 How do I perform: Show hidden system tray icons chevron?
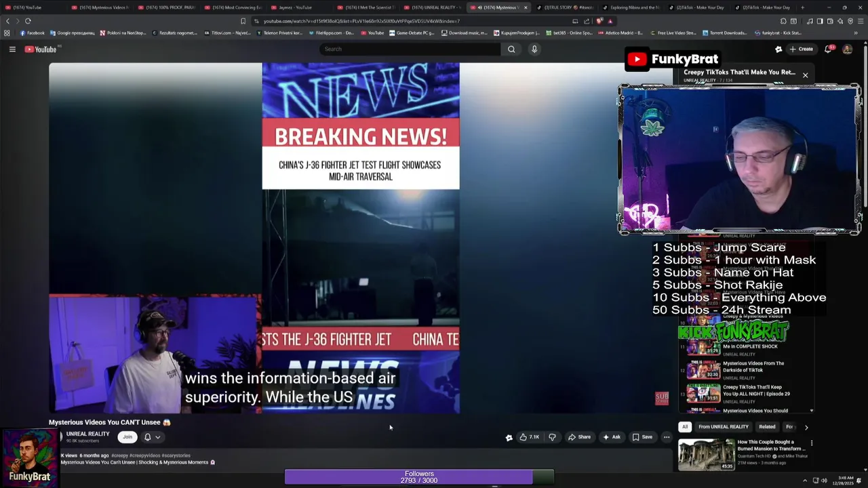806,480
